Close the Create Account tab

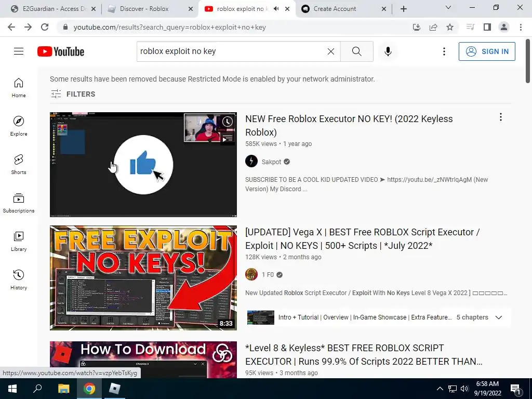(384, 9)
